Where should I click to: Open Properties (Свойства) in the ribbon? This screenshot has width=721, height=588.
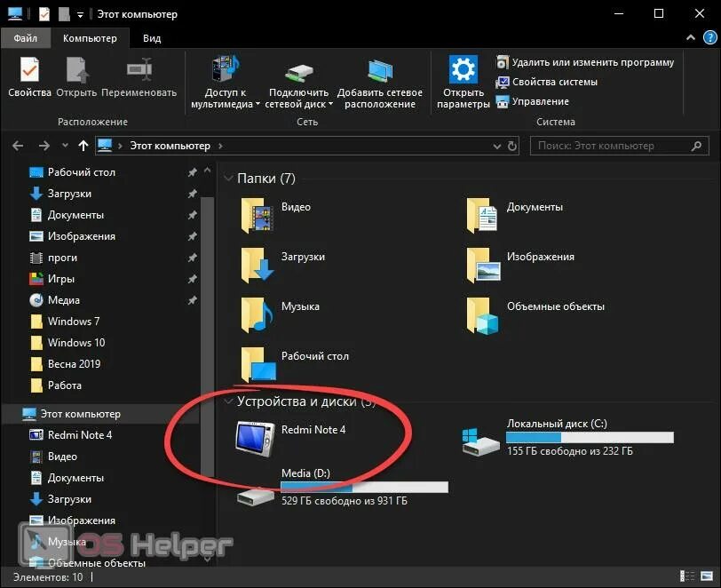pyautogui.click(x=29, y=76)
